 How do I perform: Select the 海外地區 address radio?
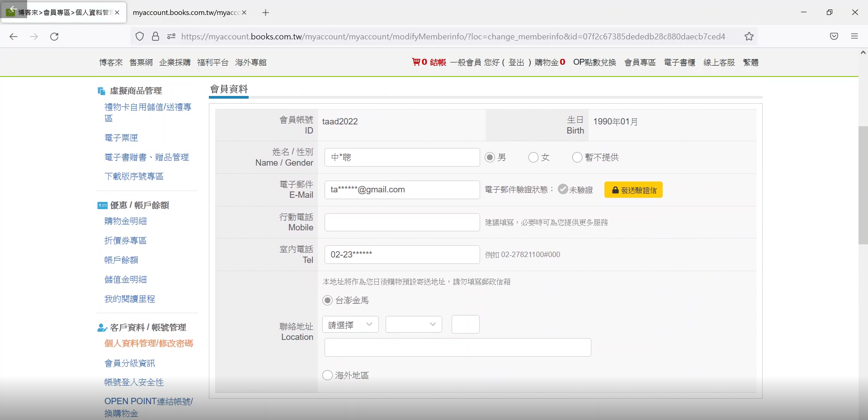327,375
